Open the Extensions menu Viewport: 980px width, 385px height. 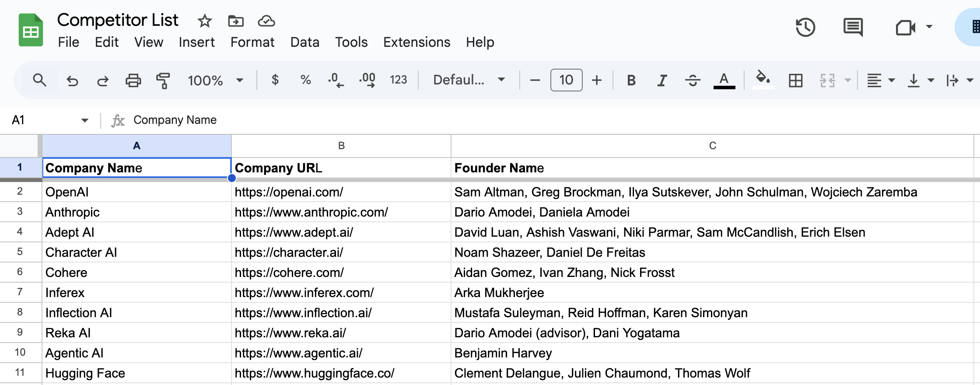tap(416, 42)
